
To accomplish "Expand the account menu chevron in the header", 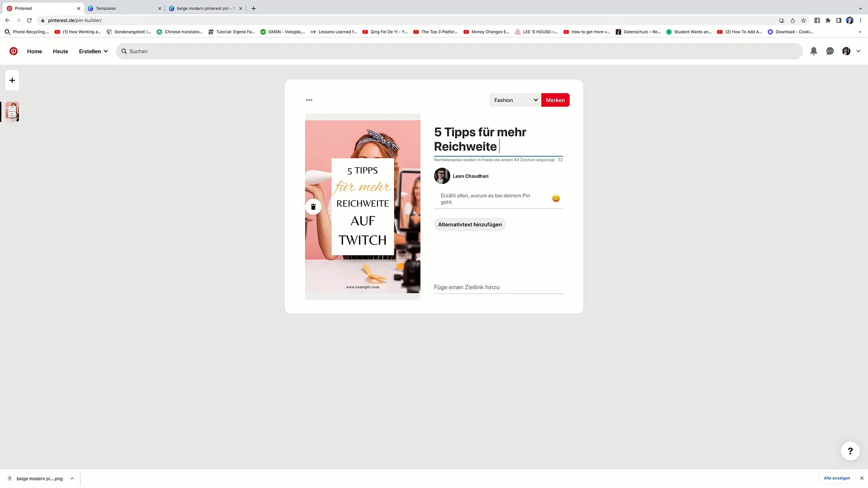I will (859, 51).
